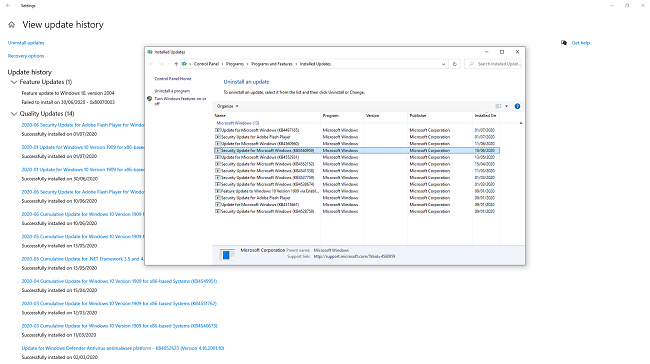Click Turn Windows features on or off
This screenshot has width=650, height=364.
[180, 101]
